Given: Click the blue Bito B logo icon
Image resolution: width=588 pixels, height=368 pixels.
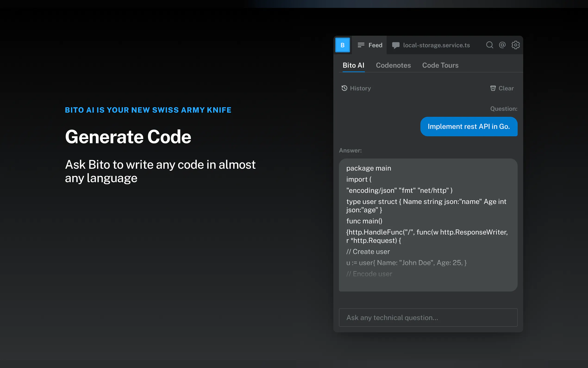Looking at the screenshot, I should 342,45.
